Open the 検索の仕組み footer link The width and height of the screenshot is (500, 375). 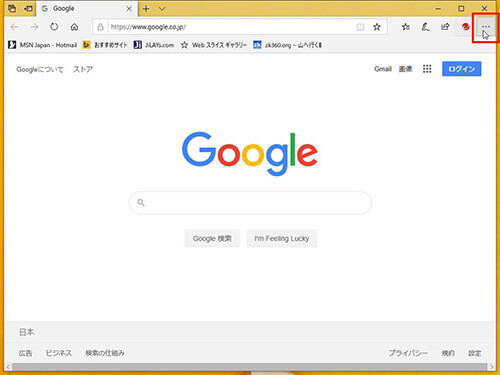pos(105,353)
